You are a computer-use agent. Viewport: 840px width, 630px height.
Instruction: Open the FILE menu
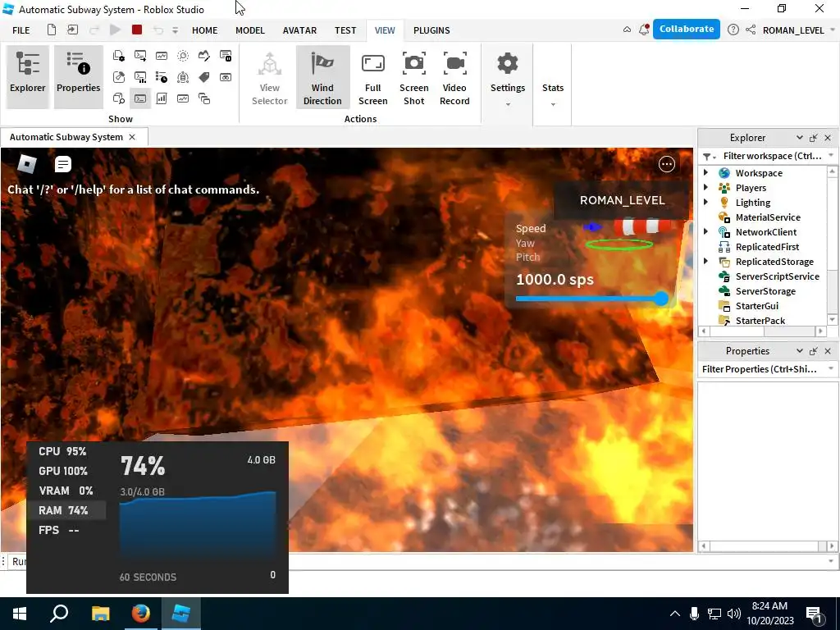[x=21, y=30]
